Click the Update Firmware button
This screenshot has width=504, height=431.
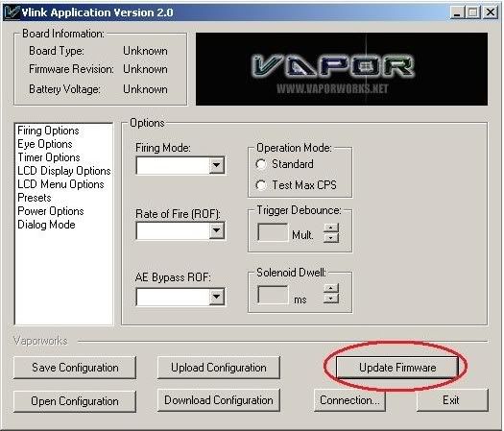(397, 367)
